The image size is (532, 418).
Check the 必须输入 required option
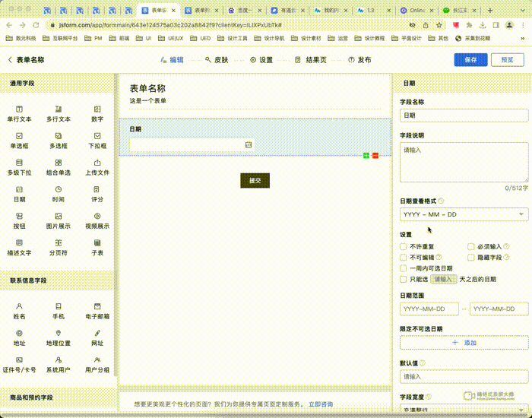click(x=471, y=246)
